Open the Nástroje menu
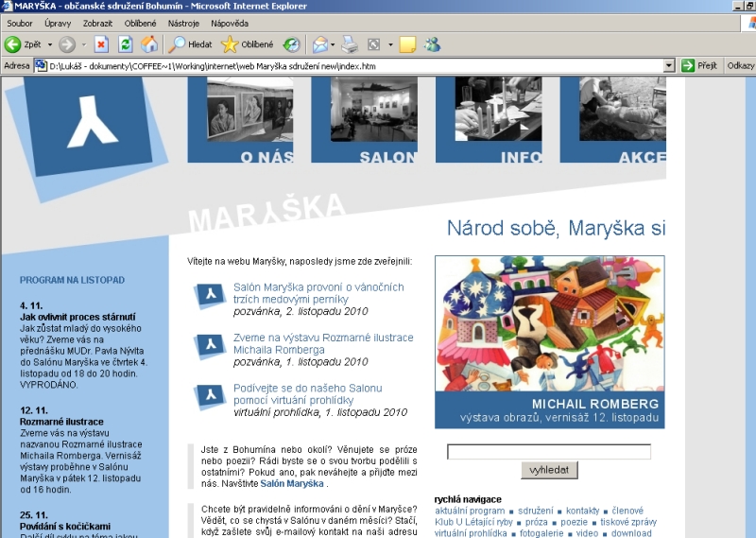The image size is (756, 538). coord(183,23)
